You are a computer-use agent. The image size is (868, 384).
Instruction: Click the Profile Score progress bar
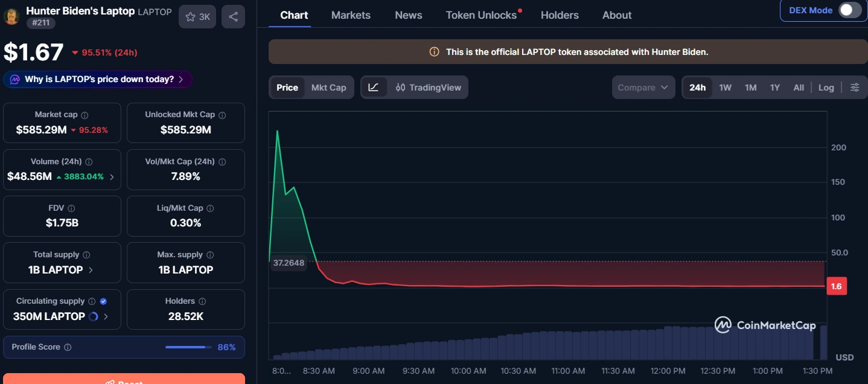pyautogui.click(x=188, y=347)
